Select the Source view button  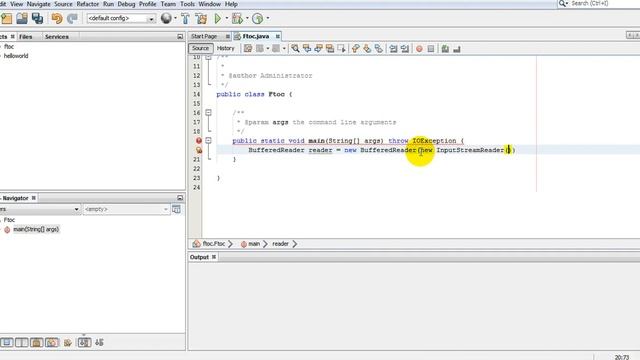click(200, 48)
